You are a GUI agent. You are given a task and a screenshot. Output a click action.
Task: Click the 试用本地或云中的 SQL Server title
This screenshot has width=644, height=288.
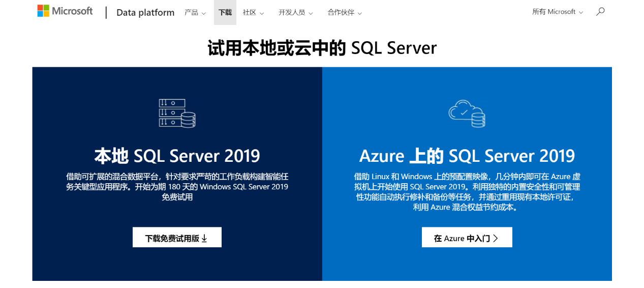click(x=322, y=48)
